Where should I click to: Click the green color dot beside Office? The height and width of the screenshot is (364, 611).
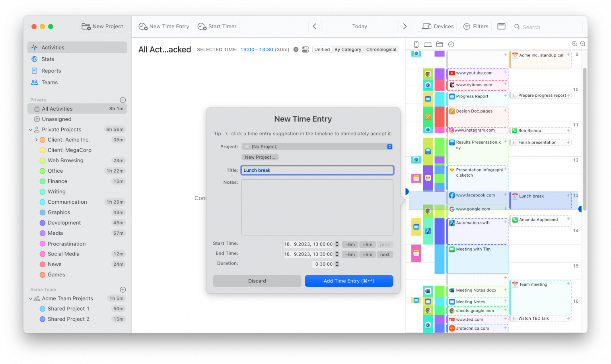click(43, 171)
